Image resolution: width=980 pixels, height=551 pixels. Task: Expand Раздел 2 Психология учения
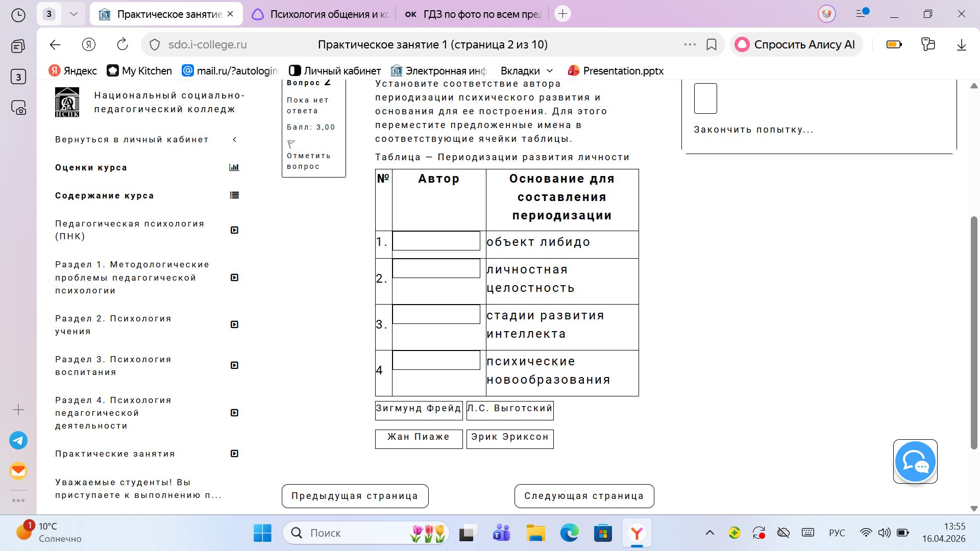click(x=234, y=324)
